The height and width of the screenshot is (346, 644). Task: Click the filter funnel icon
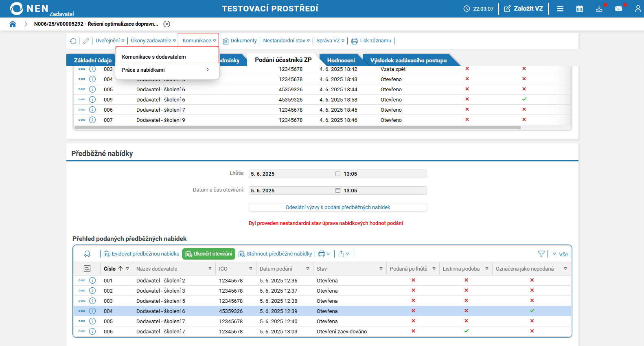click(x=541, y=254)
